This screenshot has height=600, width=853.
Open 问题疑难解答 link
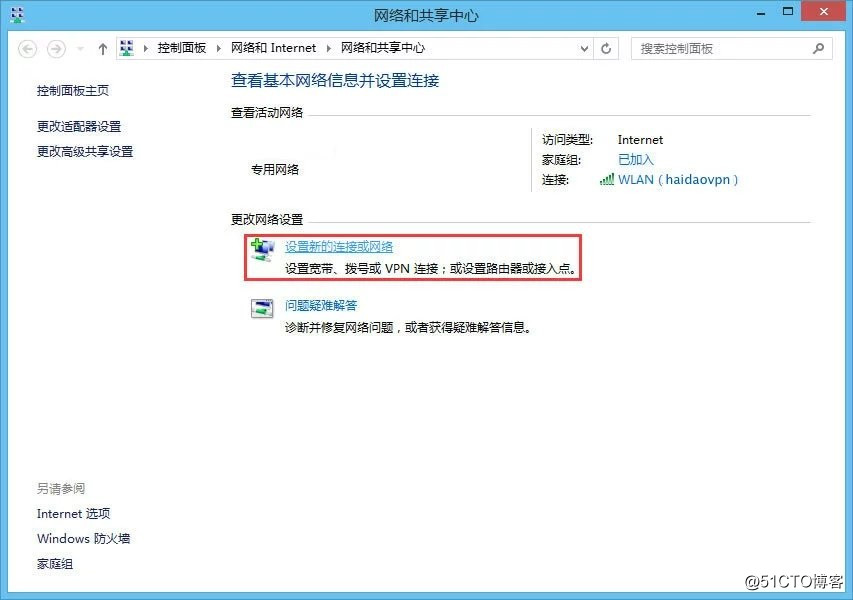[x=321, y=305]
